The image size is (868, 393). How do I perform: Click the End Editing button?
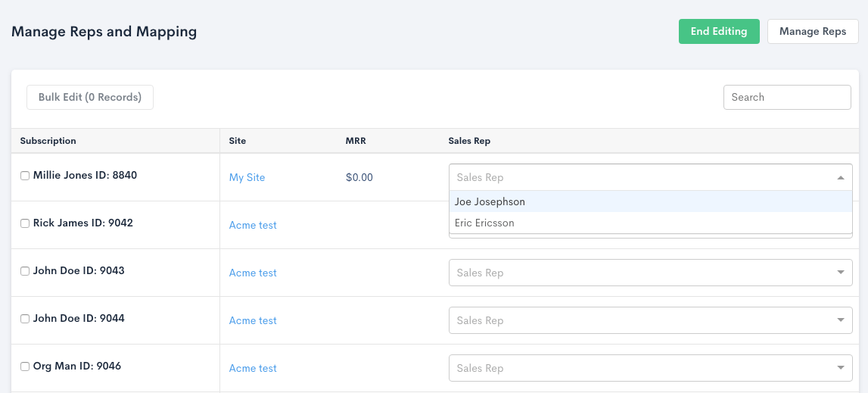tap(718, 32)
